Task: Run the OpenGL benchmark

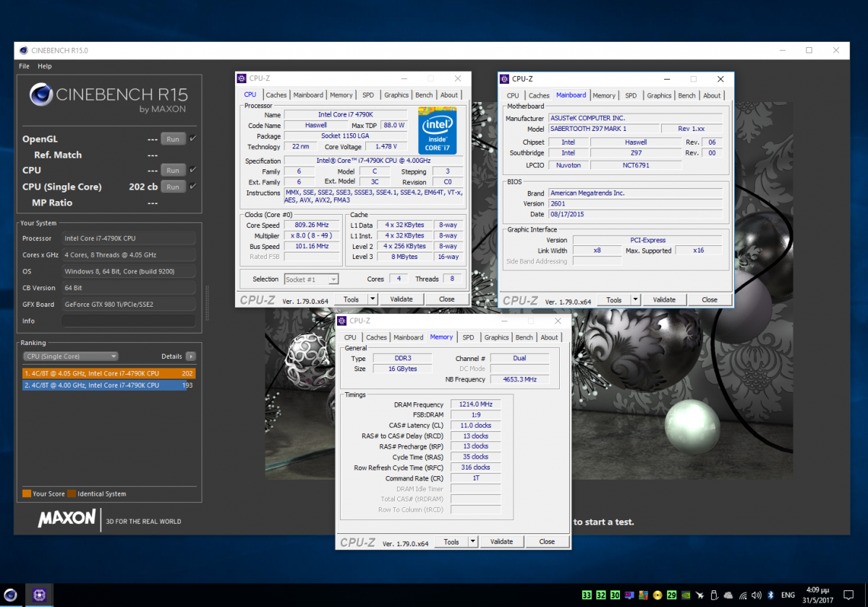Action: click(173, 139)
